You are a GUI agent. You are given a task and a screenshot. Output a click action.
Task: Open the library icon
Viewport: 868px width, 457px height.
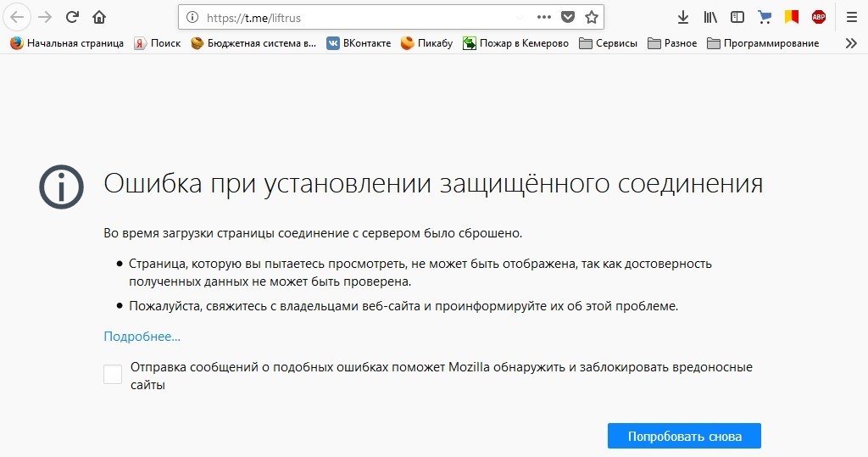(710, 17)
